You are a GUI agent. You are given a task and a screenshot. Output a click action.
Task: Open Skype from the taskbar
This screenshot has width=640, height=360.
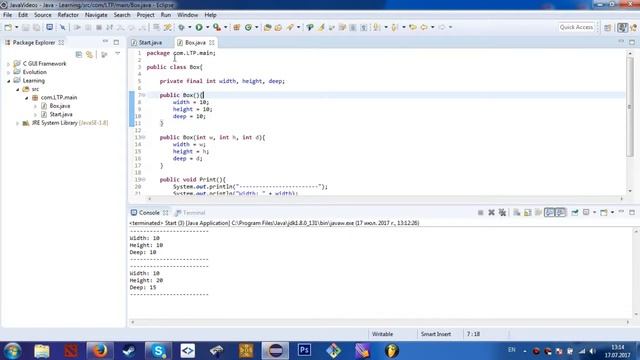pos(158,351)
